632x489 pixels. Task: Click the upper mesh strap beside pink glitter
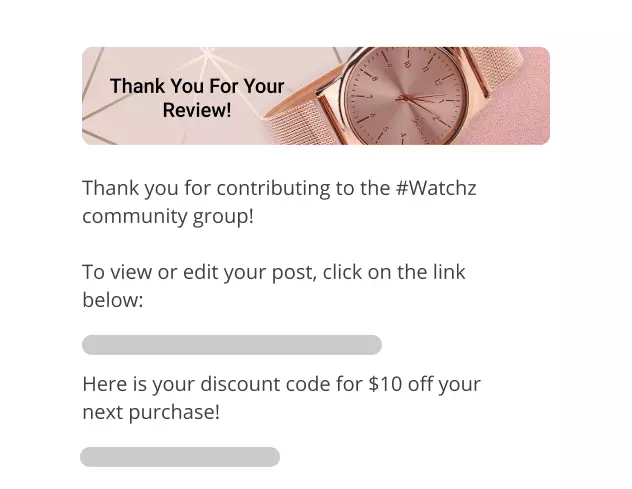pyautogui.click(x=494, y=69)
